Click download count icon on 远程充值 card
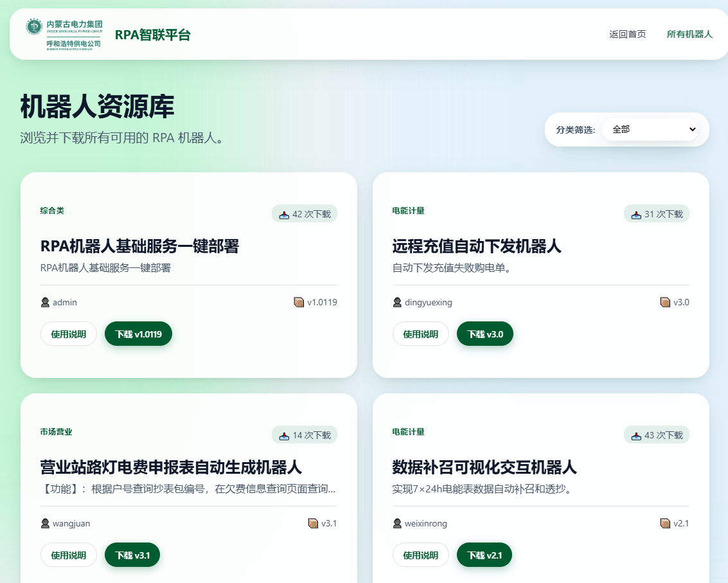Image resolution: width=728 pixels, height=583 pixels. [x=636, y=215]
